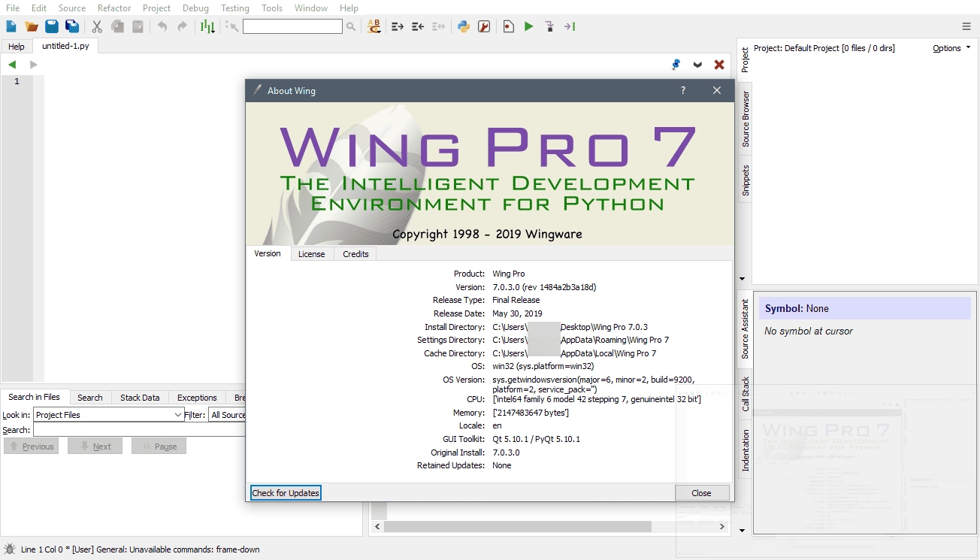
Task: Click the toolbar search input field
Action: pos(292,26)
